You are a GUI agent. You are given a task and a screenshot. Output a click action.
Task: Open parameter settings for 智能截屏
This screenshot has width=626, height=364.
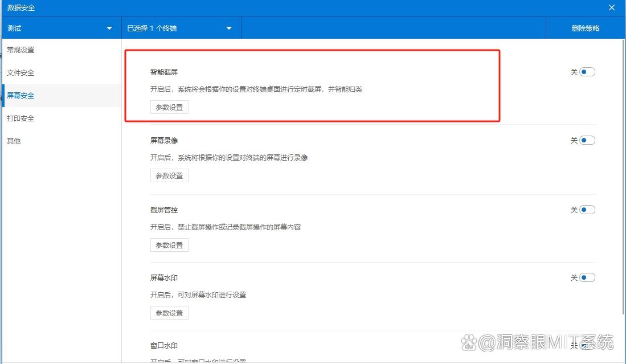click(x=169, y=107)
